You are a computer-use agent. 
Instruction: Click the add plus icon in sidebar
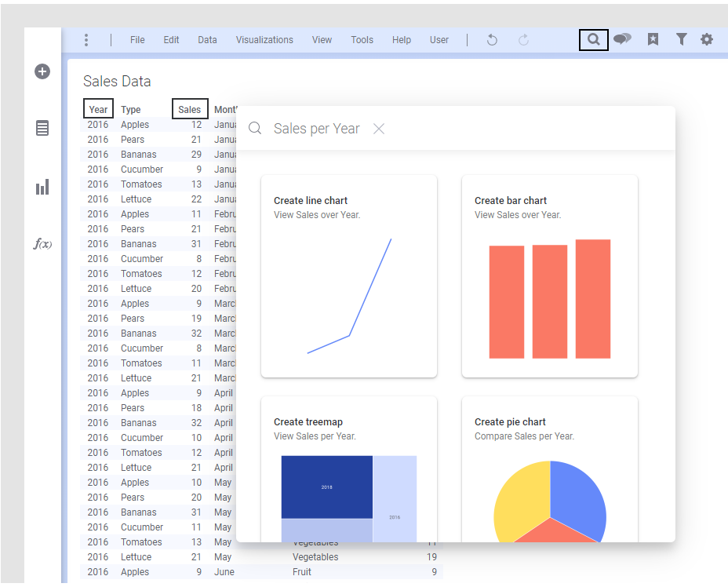pyautogui.click(x=42, y=71)
